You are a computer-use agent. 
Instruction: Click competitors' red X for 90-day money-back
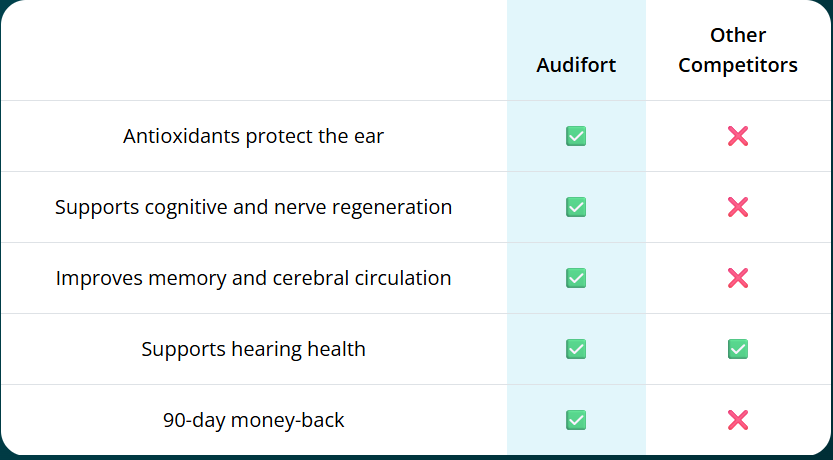click(738, 420)
